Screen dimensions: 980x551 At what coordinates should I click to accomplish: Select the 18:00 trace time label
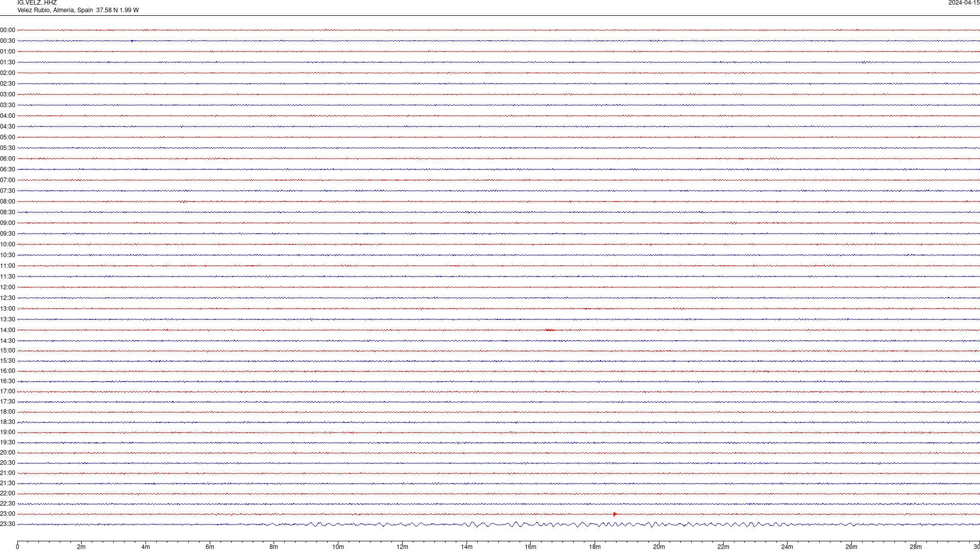click(x=8, y=412)
